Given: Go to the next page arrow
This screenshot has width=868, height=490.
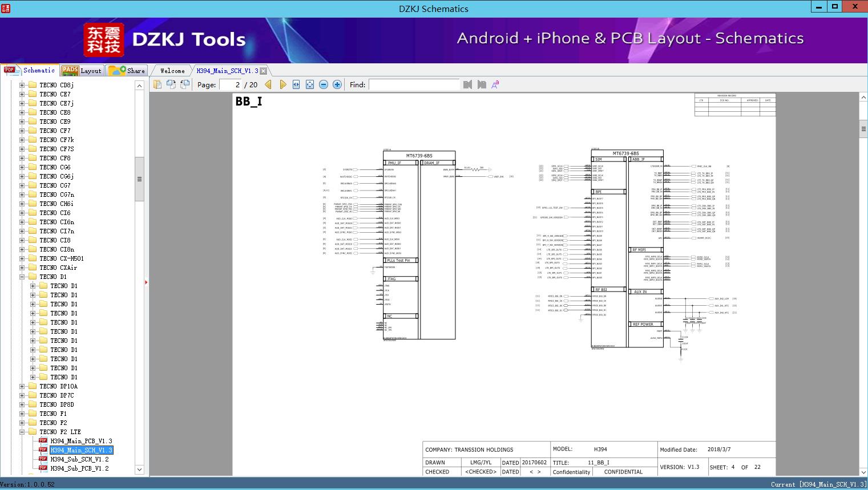Looking at the screenshot, I should [282, 84].
